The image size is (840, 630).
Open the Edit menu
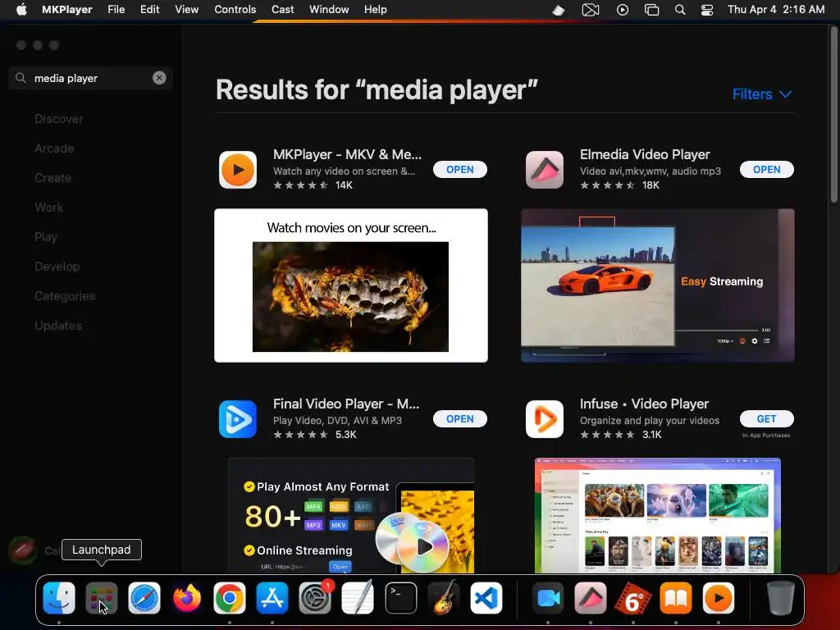click(x=149, y=10)
